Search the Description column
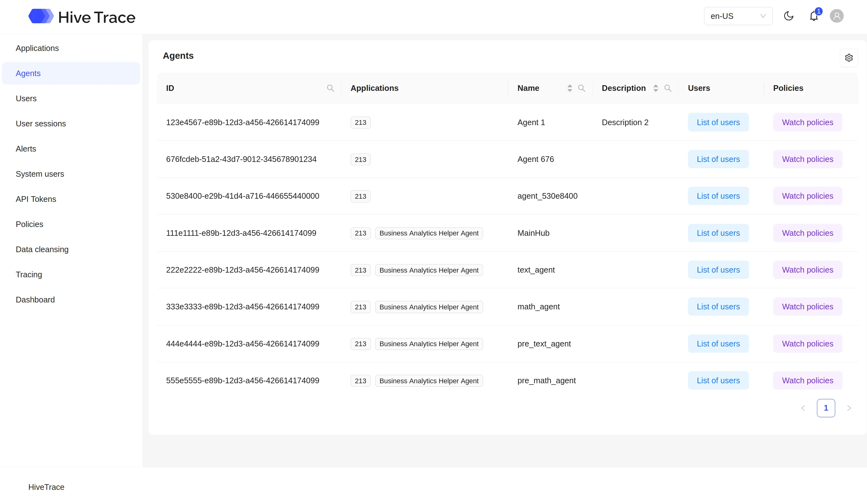 [x=667, y=88]
